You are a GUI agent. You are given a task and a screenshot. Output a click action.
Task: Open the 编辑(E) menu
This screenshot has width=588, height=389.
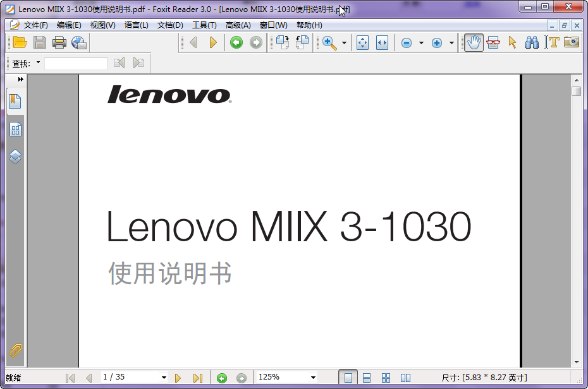coord(69,25)
